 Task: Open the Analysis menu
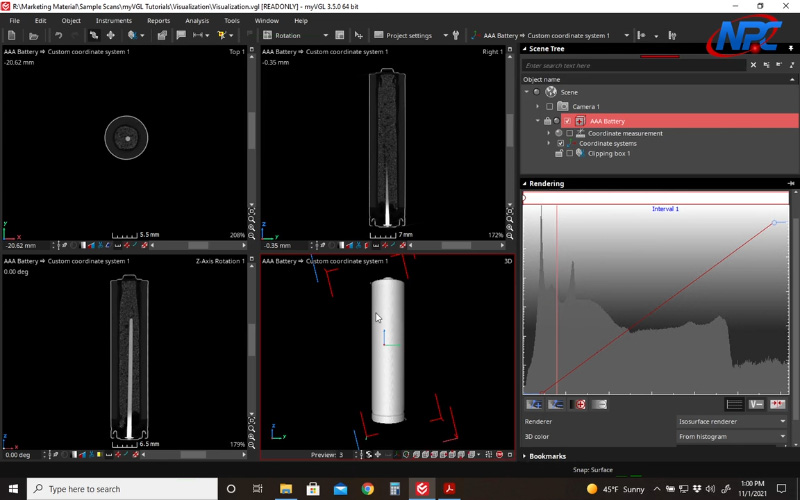[197, 20]
